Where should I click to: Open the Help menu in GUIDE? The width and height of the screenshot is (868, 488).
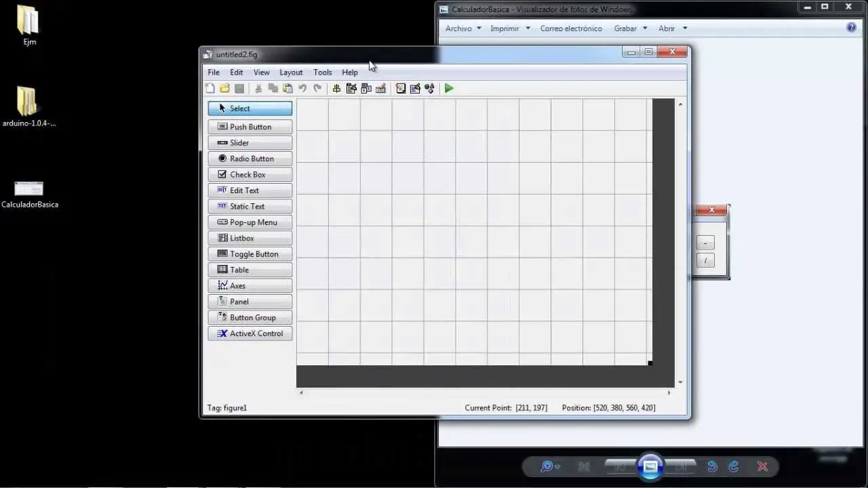coord(350,73)
